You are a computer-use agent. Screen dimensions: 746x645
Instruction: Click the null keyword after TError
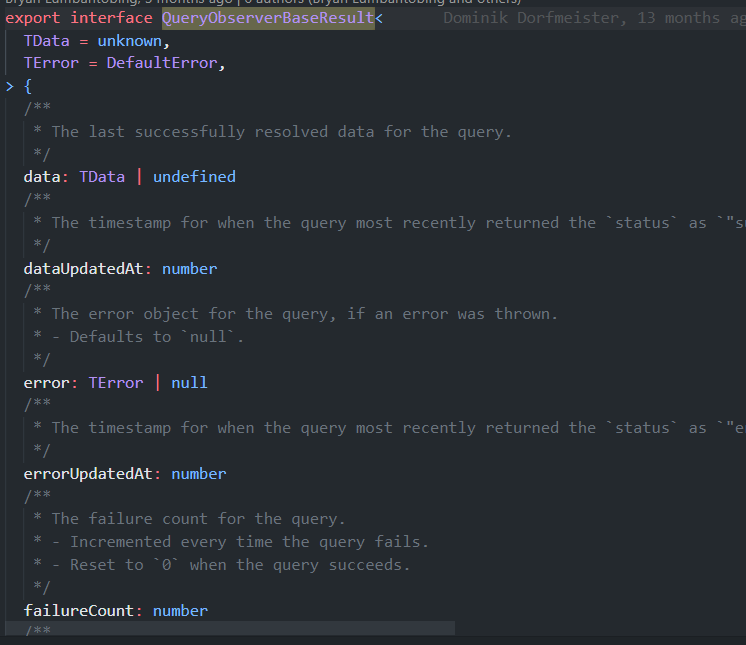pyautogui.click(x=189, y=383)
